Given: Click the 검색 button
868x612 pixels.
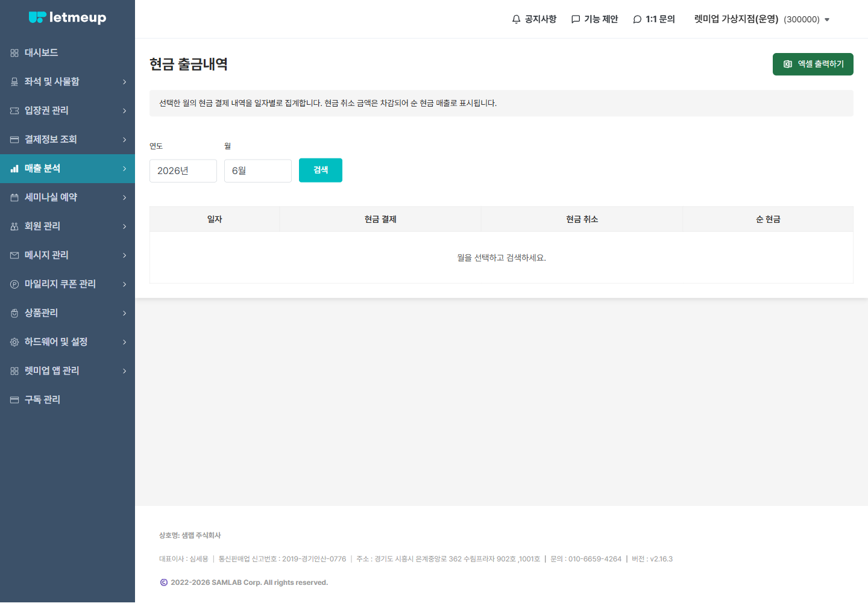Looking at the screenshot, I should [321, 170].
